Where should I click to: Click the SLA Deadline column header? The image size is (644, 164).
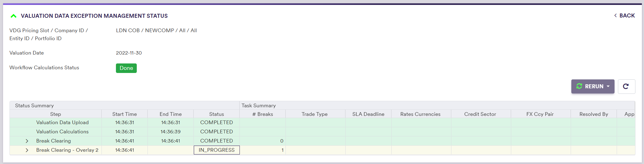click(x=368, y=114)
